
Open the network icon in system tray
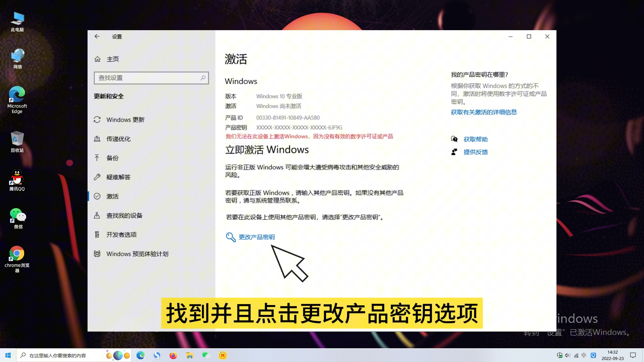pyautogui.click(x=576, y=355)
